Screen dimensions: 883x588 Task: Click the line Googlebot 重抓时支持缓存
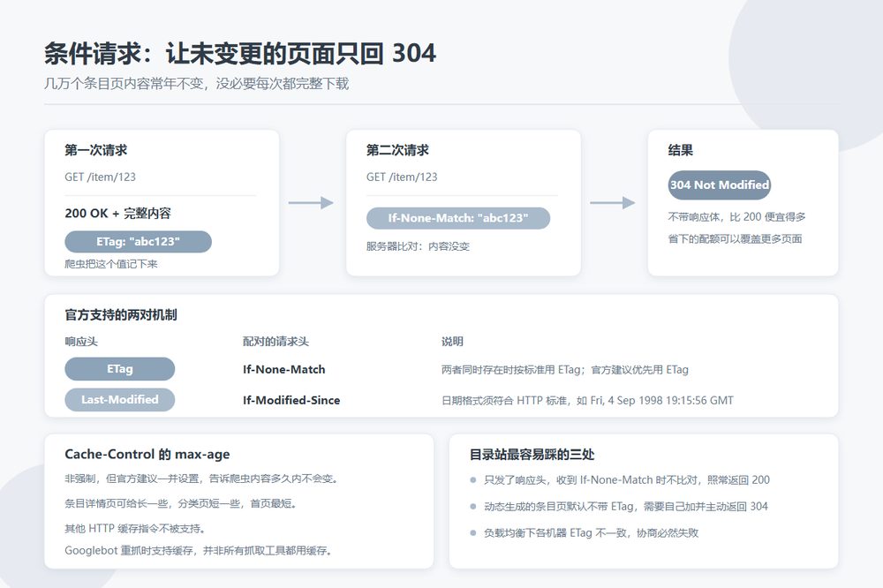coord(198,551)
